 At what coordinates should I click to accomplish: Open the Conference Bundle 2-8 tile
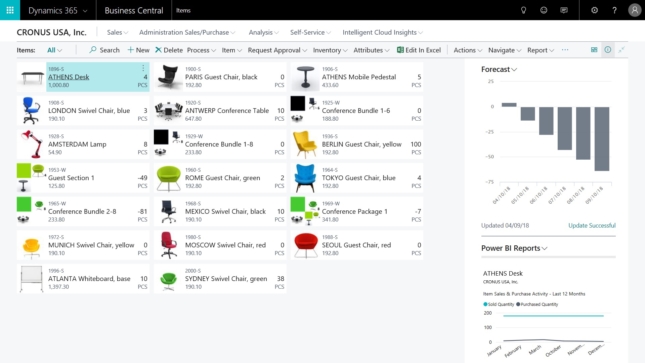(83, 211)
